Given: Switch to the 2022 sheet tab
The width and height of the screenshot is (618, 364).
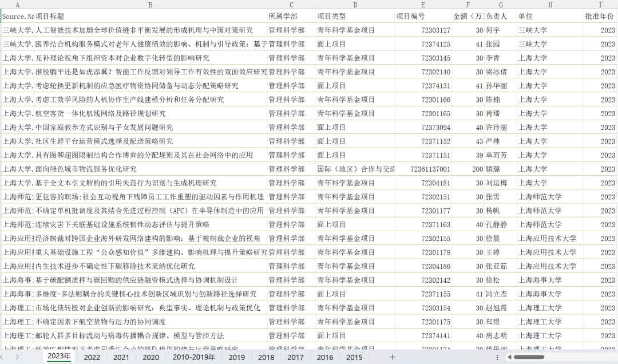Looking at the screenshot, I should point(92,357).
